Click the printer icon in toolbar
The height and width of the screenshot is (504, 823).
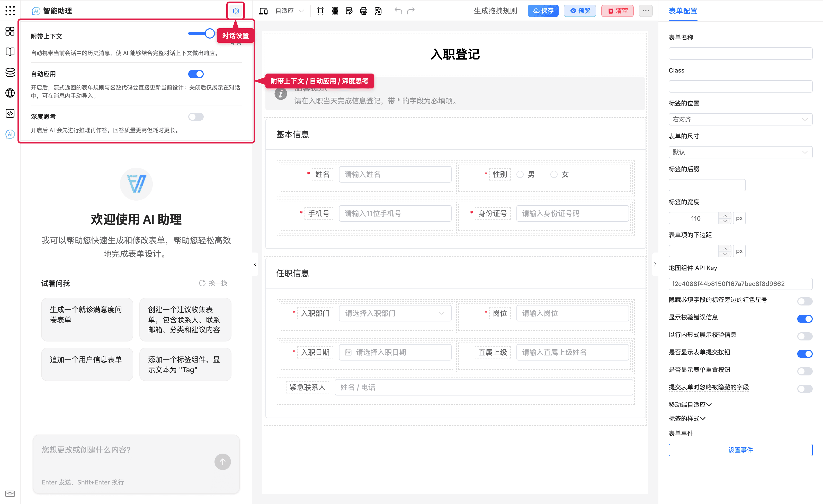point(364,11)
